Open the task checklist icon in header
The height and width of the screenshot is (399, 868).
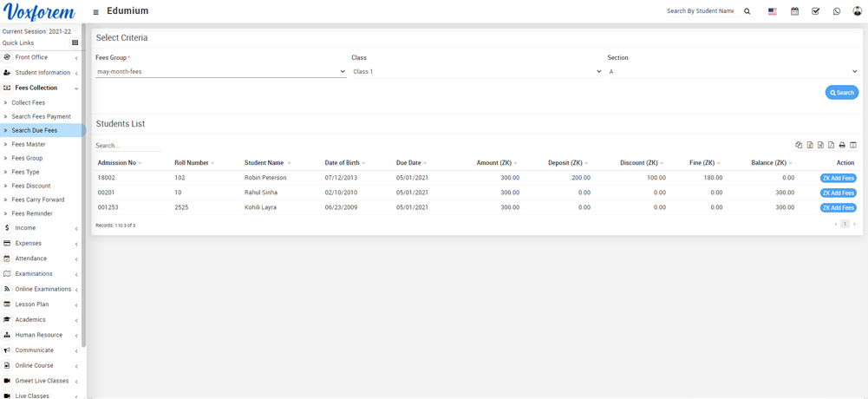(x=815, y=11)
